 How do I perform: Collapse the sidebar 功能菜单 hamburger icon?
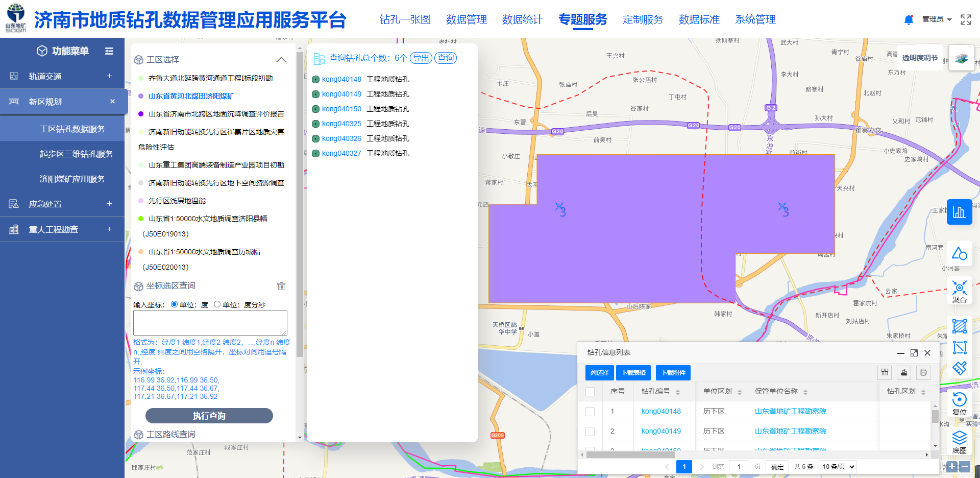(109, 51)
